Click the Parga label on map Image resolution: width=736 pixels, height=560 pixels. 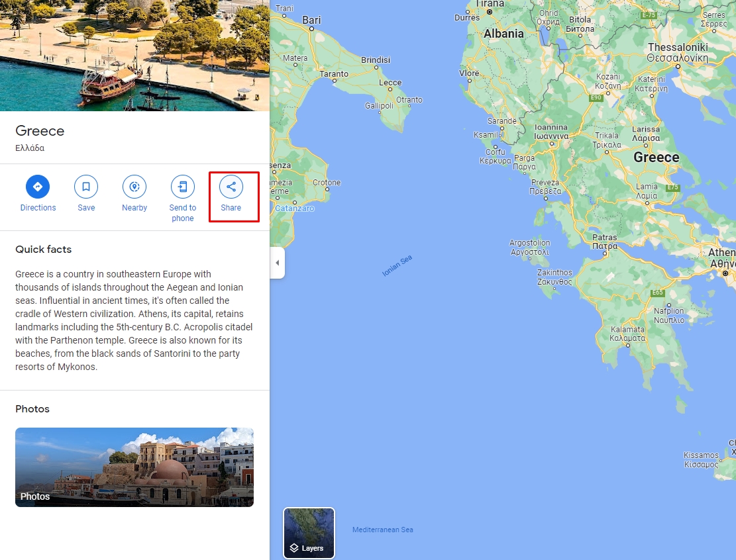click(524, 162)
